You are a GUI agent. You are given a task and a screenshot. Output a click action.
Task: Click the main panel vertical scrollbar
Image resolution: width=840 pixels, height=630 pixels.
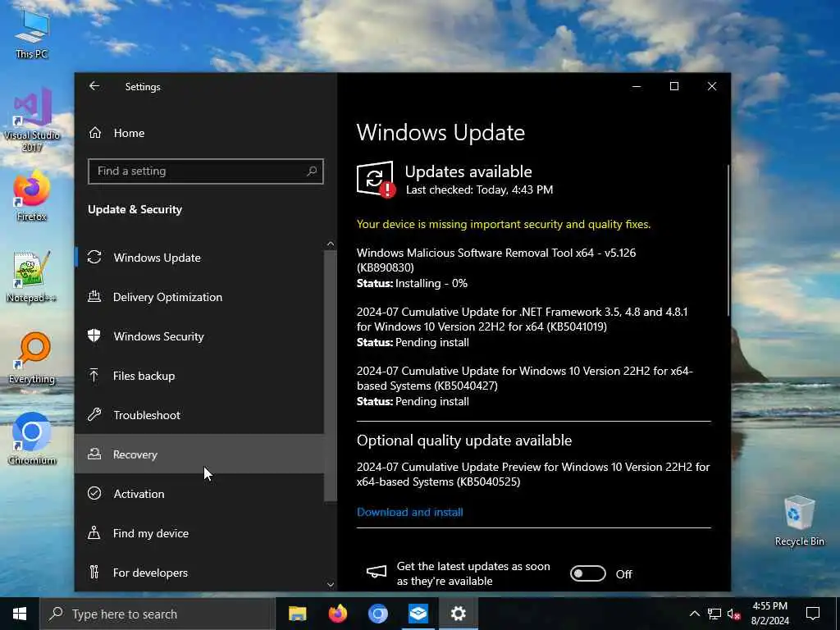[728, 240]
